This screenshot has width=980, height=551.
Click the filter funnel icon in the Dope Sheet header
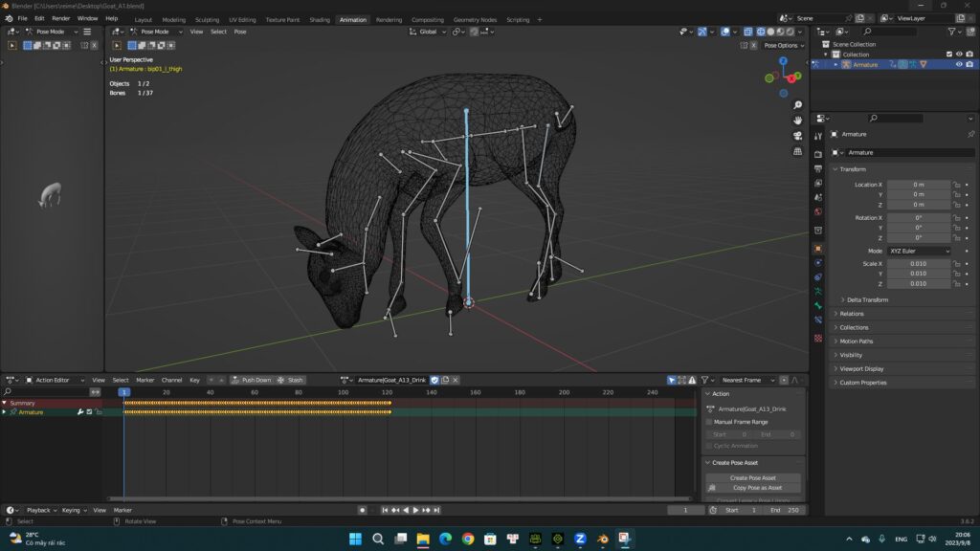pos(704,380)
